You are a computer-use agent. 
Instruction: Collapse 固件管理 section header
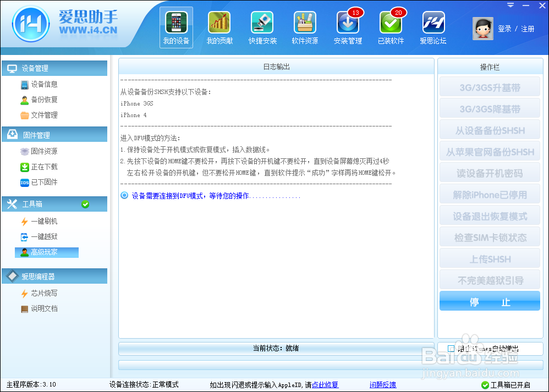tap(54, 135)
